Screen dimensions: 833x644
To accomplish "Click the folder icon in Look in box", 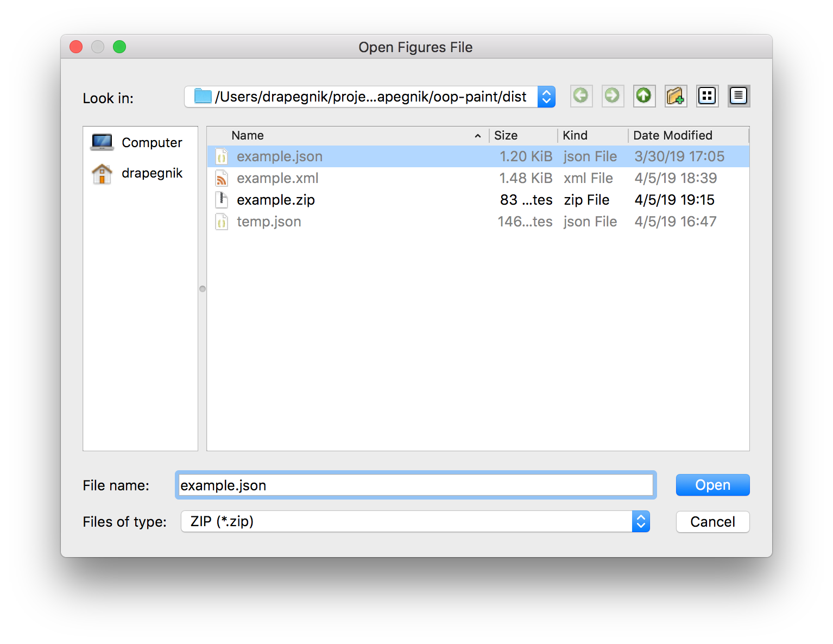I will pyautogui.click(x=203, y=96).
